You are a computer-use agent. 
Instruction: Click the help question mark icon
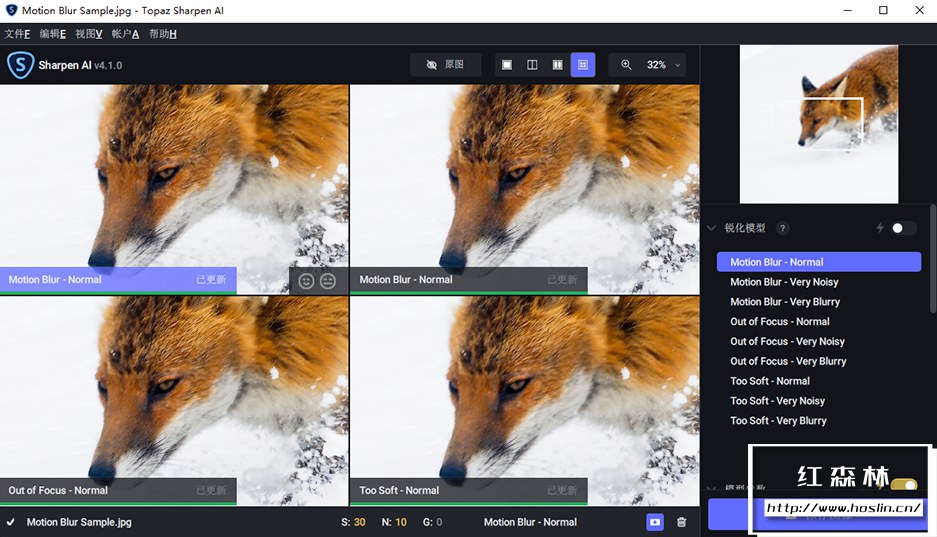click(782, 228)
